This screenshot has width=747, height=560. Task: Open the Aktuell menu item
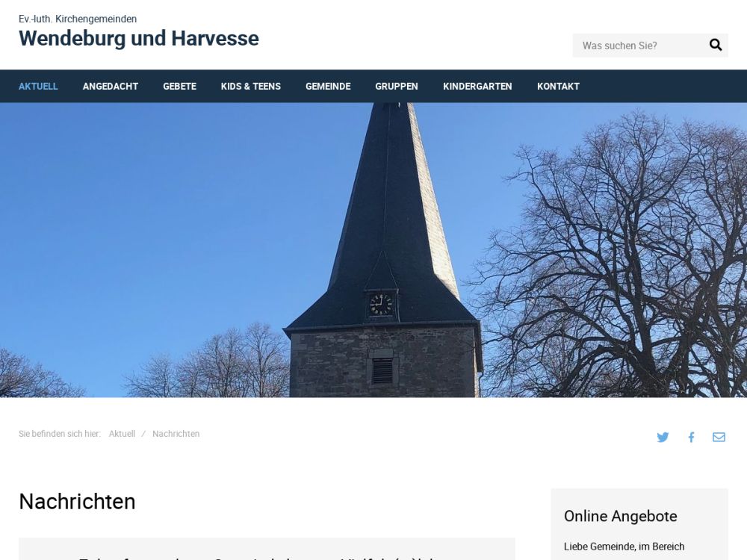[x=38, y=87]
